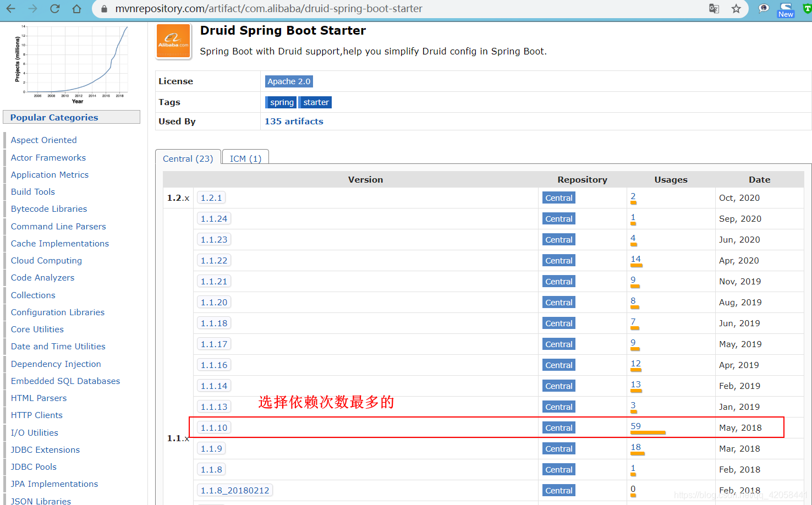812x505 pixels.
Task: Click the browser back arrow
Action: click(x=10, y=9)
